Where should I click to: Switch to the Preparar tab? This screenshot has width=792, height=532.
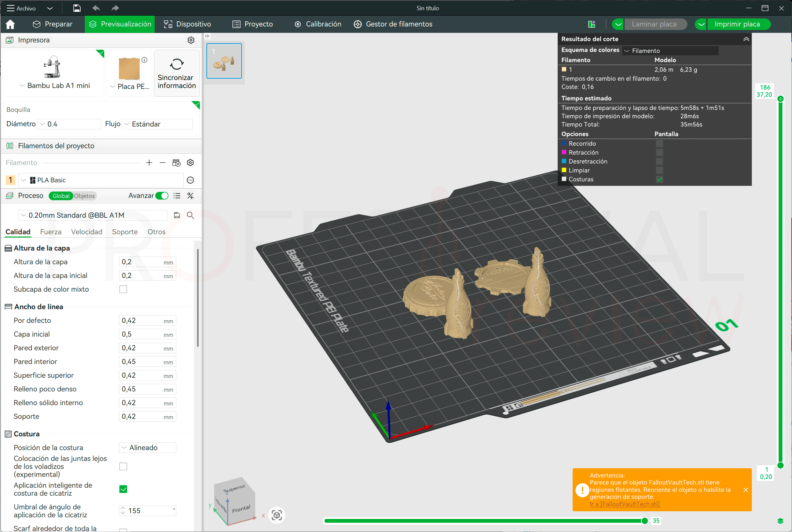tap(53, 24)
